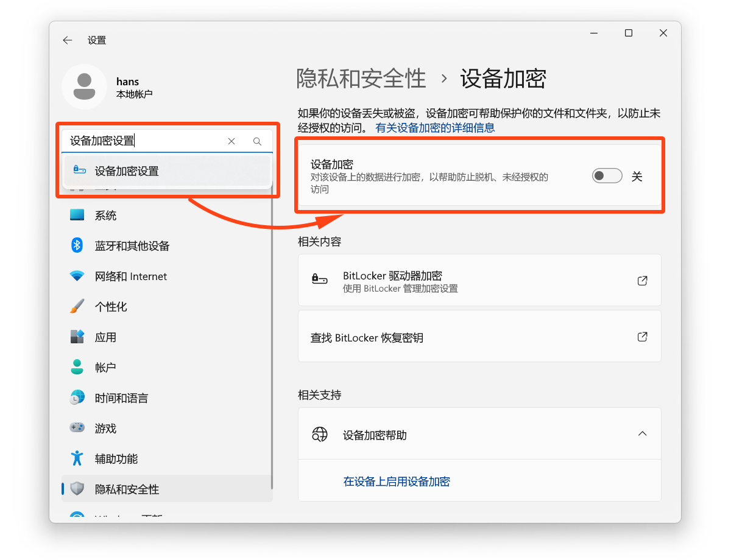
Task: Click the 在设备上启用设备加密 link
Action: coord(397,481)
